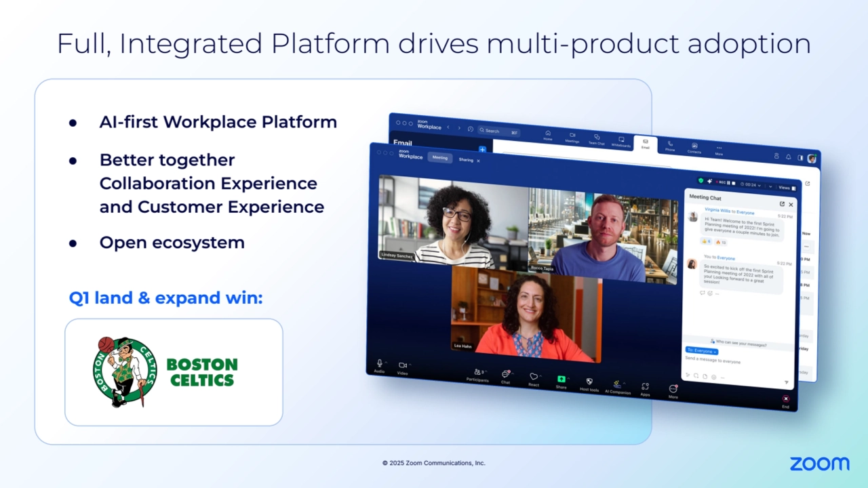868x488 pixels.
Task: Attach file icon in chat composer
Action: pos(705,376)
